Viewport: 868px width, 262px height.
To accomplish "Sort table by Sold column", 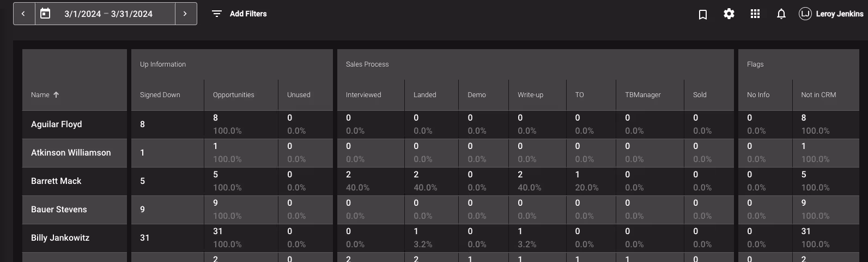I will click(700, 94).
